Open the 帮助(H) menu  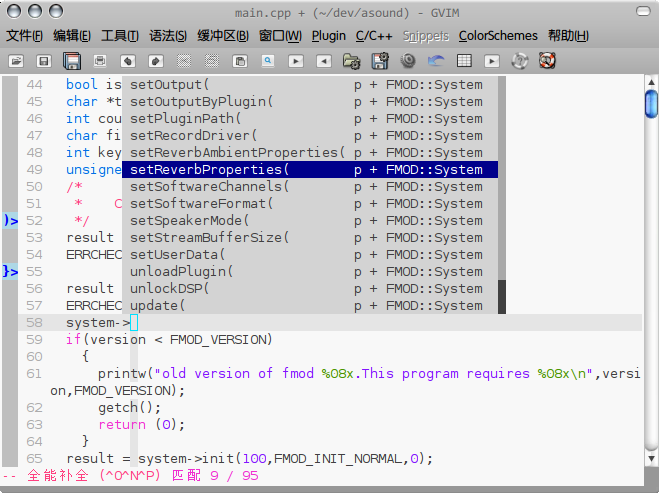point(568,36)
